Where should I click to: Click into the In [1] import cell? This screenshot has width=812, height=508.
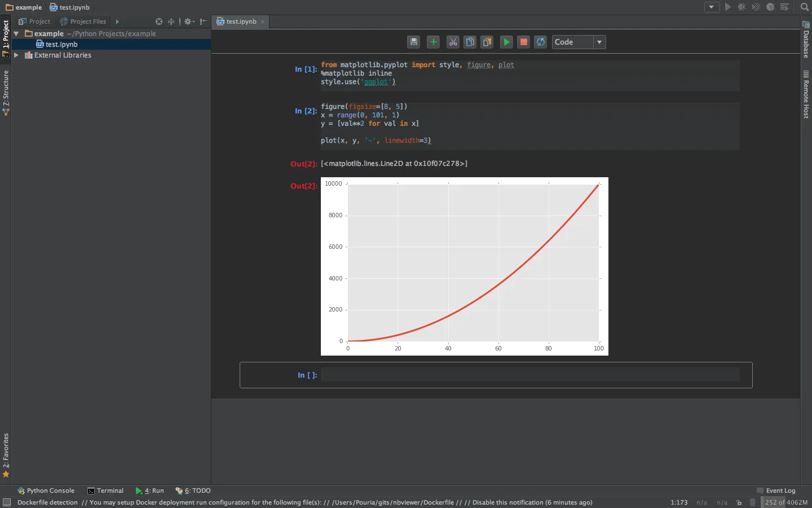click(x=530, y=75)
